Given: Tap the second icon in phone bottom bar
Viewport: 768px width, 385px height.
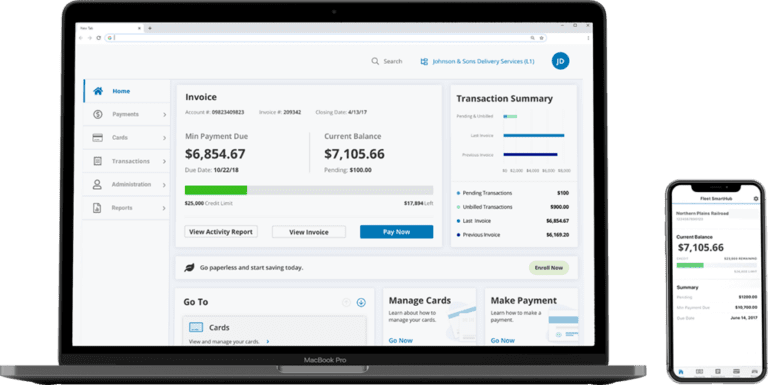Looking at the screenshot, I should pyautogui.click(x=699, y=372).
